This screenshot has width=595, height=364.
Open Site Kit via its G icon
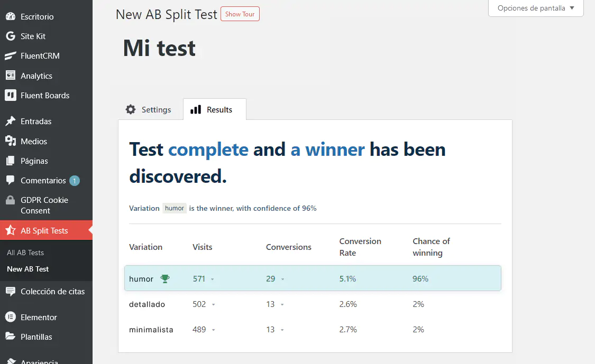[x=10, y=36]
